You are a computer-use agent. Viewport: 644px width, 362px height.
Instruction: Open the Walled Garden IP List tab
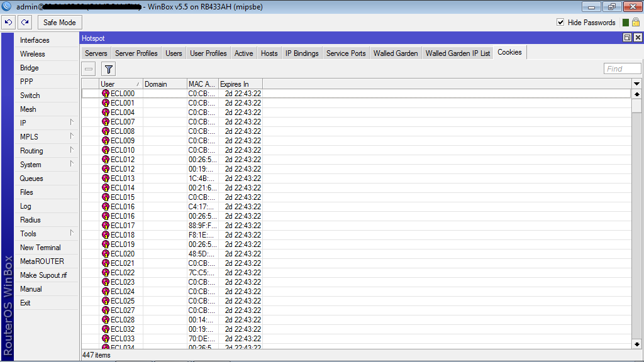458,53
